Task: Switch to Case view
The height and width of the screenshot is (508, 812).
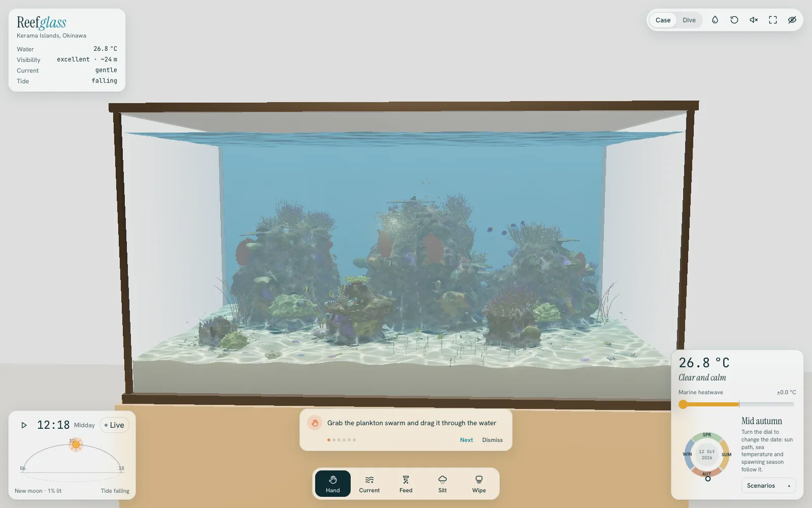Action: [663, 20]
